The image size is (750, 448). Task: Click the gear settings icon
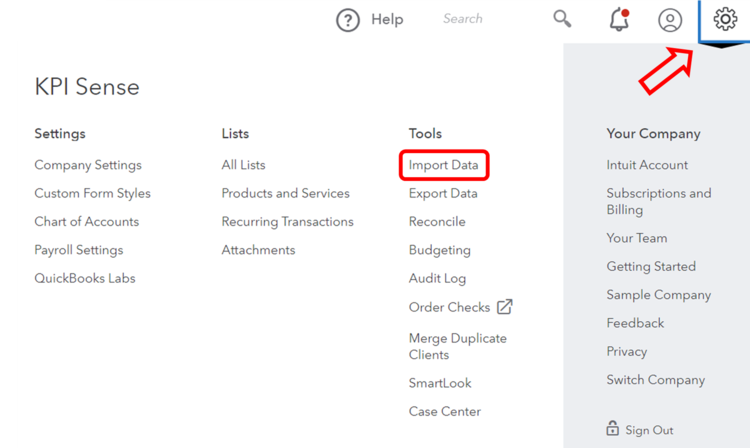click(725, 19)
